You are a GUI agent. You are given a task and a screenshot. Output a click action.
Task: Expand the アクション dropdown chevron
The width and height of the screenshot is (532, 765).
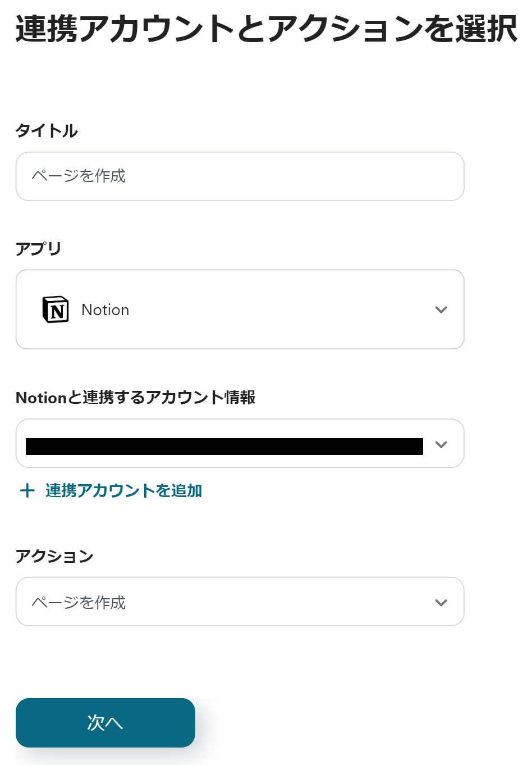point(441,603)
